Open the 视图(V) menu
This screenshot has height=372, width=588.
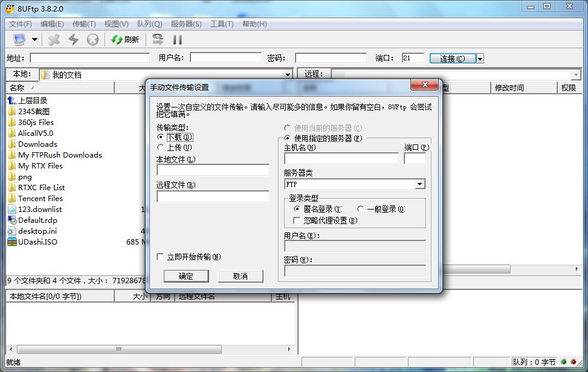[116, 24]
